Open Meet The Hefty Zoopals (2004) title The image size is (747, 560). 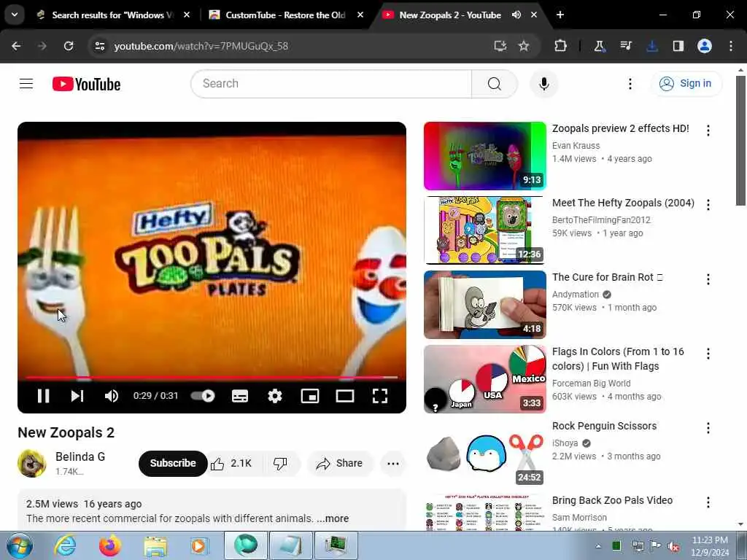point(623,203)
